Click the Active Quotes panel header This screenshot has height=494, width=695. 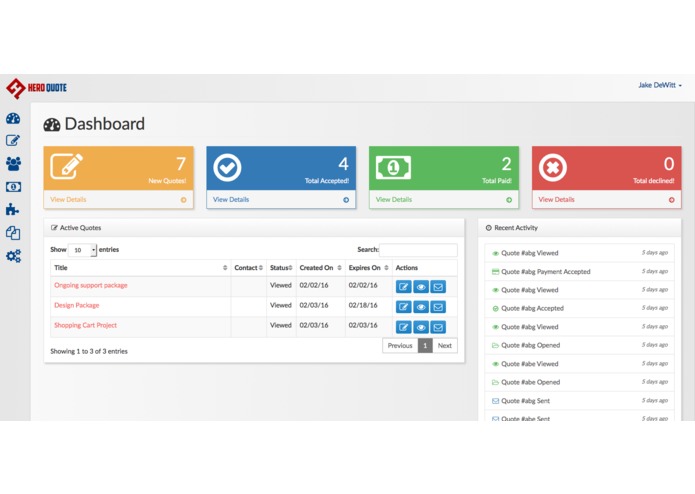pyautogui.click(x=254, y=228)
